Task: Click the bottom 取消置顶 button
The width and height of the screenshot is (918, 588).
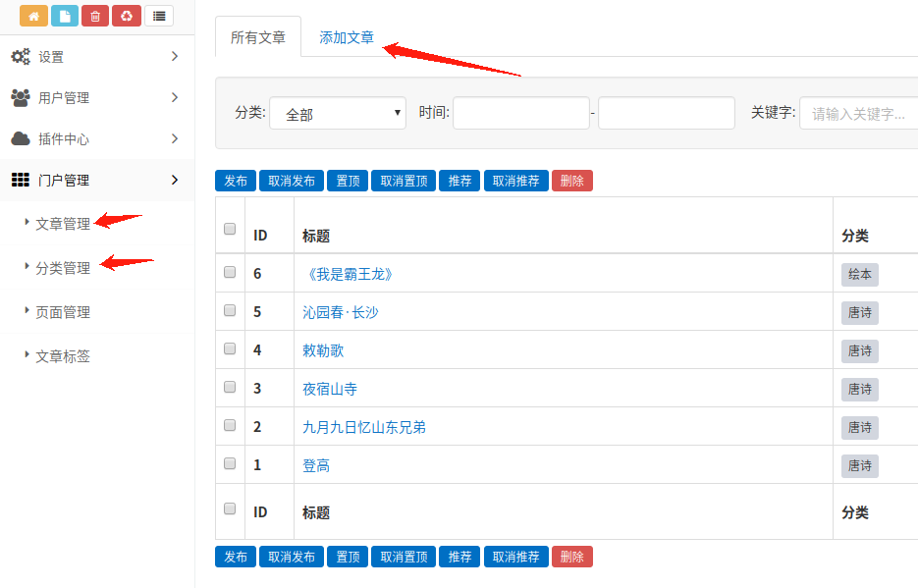Action: (404, 557)
